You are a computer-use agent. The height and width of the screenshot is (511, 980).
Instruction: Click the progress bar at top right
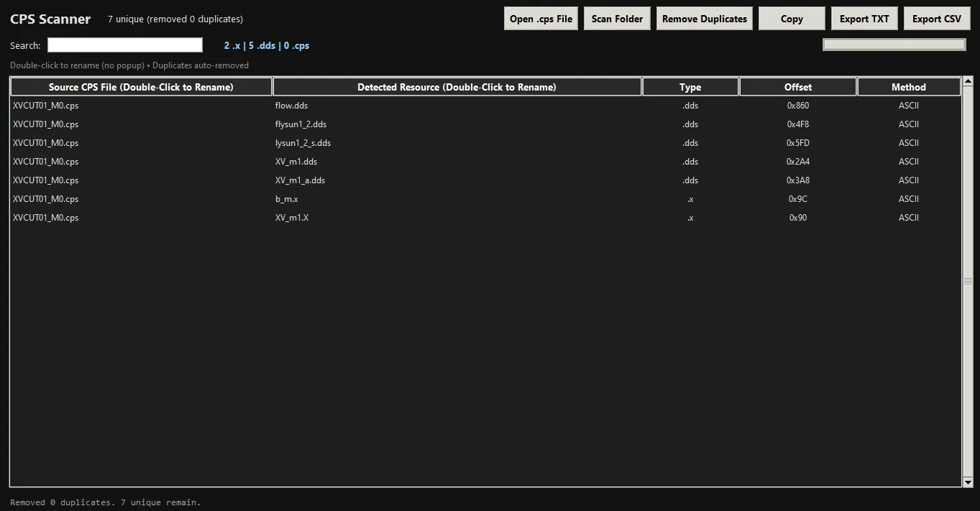pyautogui.click(x=894, y=45)
